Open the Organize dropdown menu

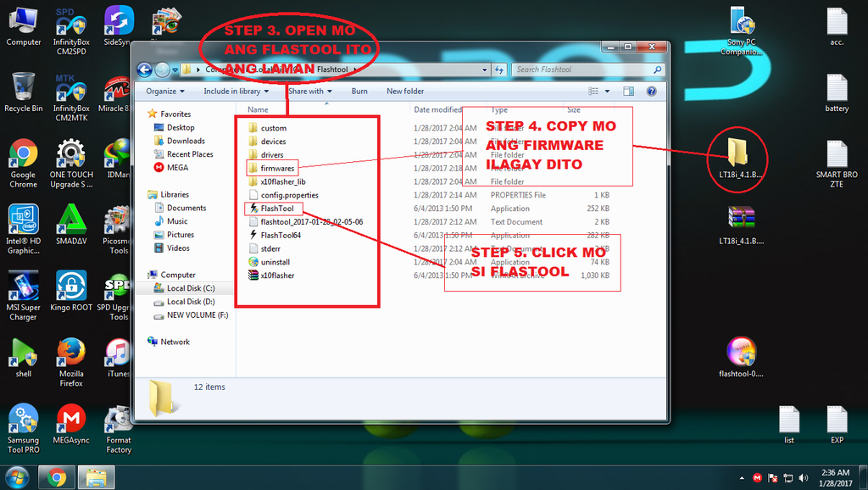[x=164, y=92]
